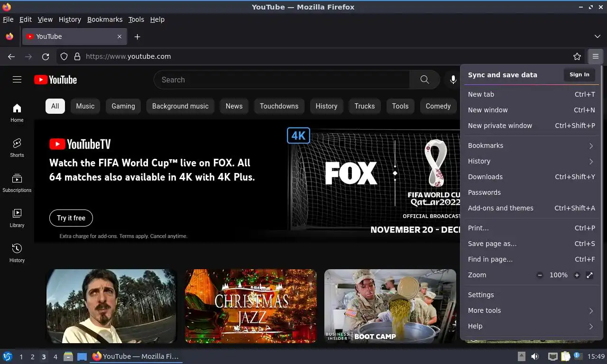
Task: Choose Save page as…
Action: coord(531,244)
